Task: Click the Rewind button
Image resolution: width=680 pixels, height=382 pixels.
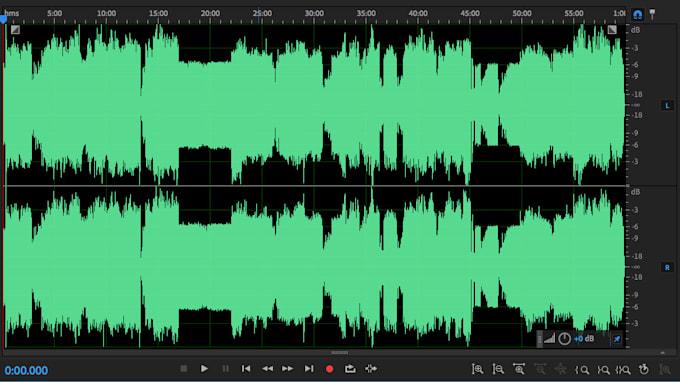Action: point(267,369)
